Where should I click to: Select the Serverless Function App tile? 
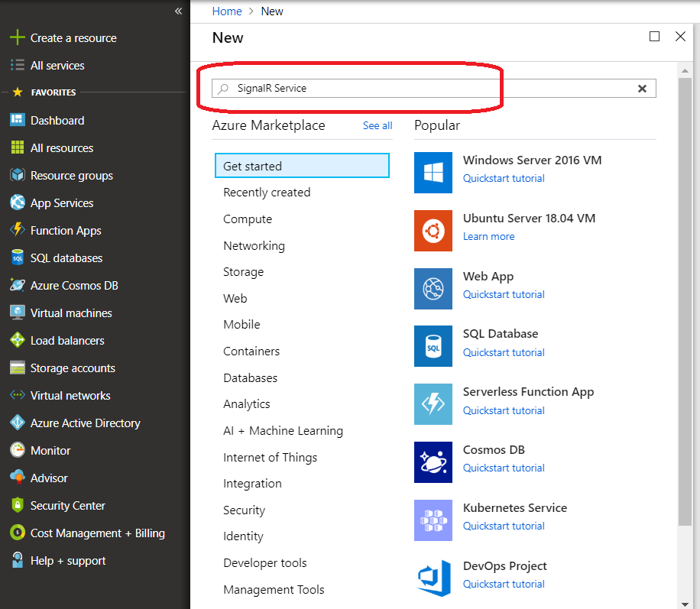tap(528, 391)
